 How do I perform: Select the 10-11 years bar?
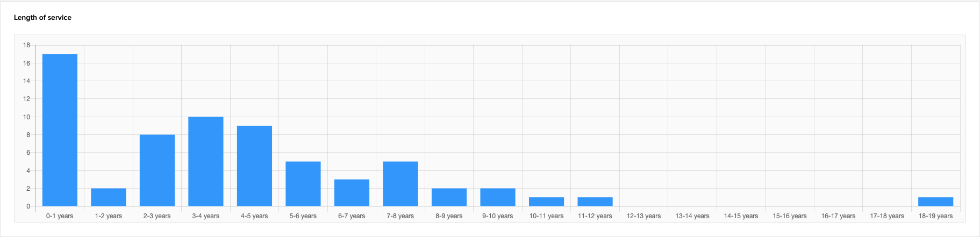tap(546, 202)
